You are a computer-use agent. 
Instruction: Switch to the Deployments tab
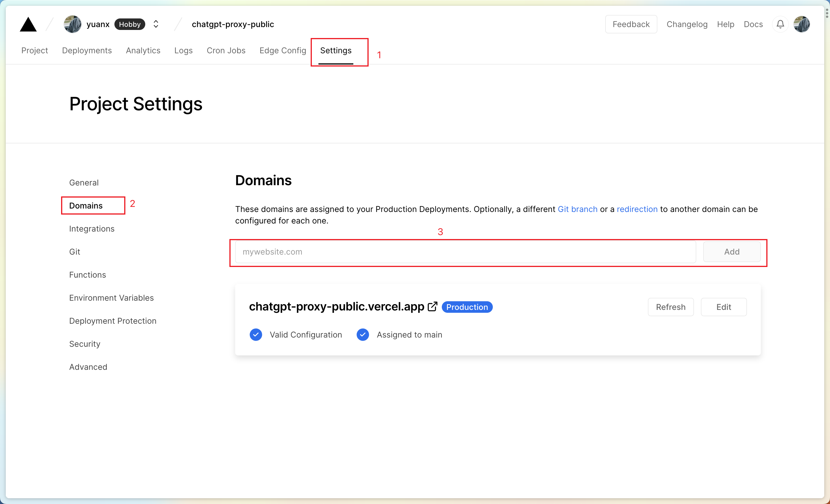coord(86,50)
